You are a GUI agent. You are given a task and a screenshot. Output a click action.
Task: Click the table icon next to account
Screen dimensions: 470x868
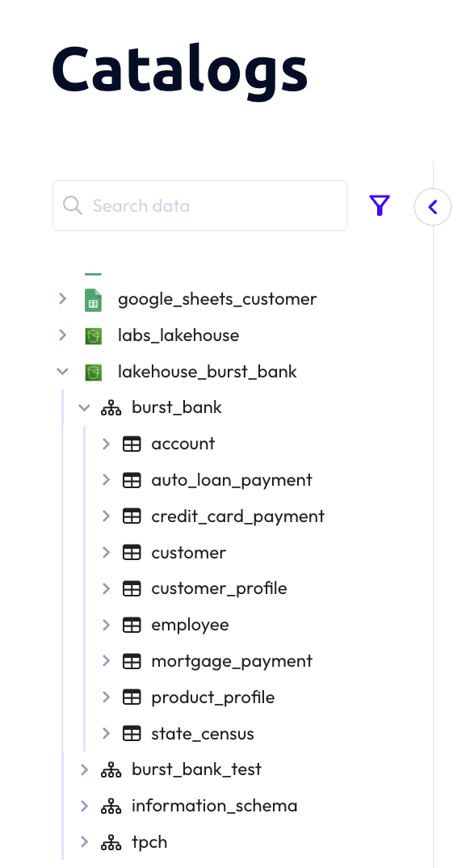point(132,443)
